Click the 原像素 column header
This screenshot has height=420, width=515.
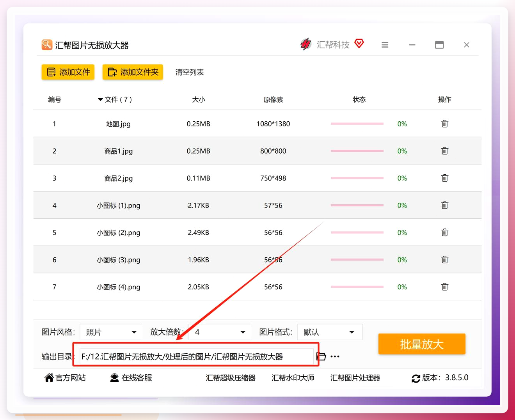(273, 99)
